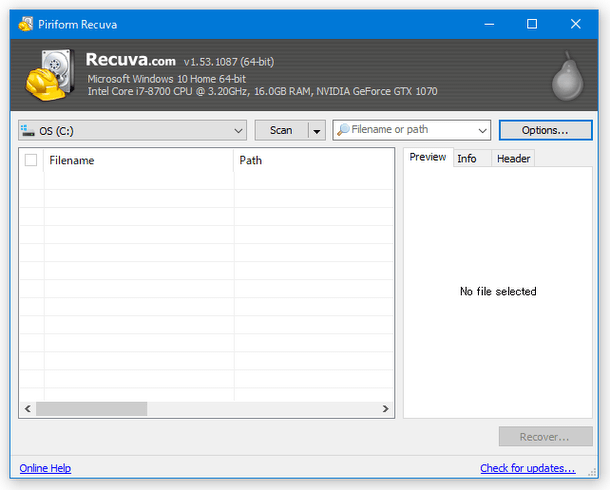This screenshot has width=610, height=490.
Task: Click the Recuva hard-drive helmet logo
Action: coord(50,75)
